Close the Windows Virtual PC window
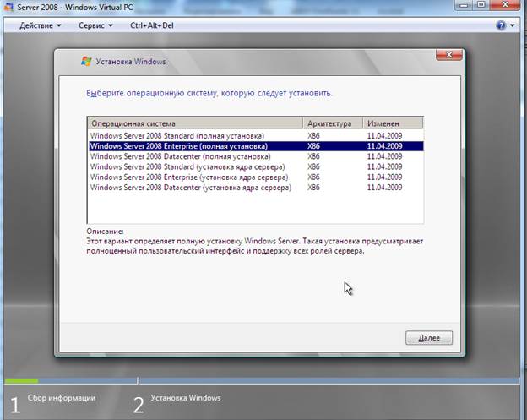The image size is (527, 420). [x=505, y=5]
